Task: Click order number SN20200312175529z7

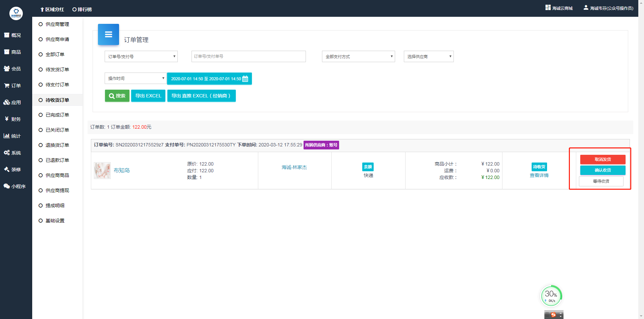Action: (140, 145)
